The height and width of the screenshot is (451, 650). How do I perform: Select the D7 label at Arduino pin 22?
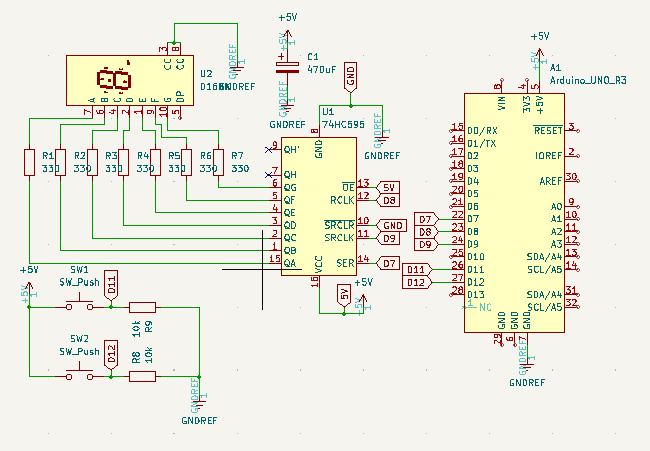coord(427,219)
